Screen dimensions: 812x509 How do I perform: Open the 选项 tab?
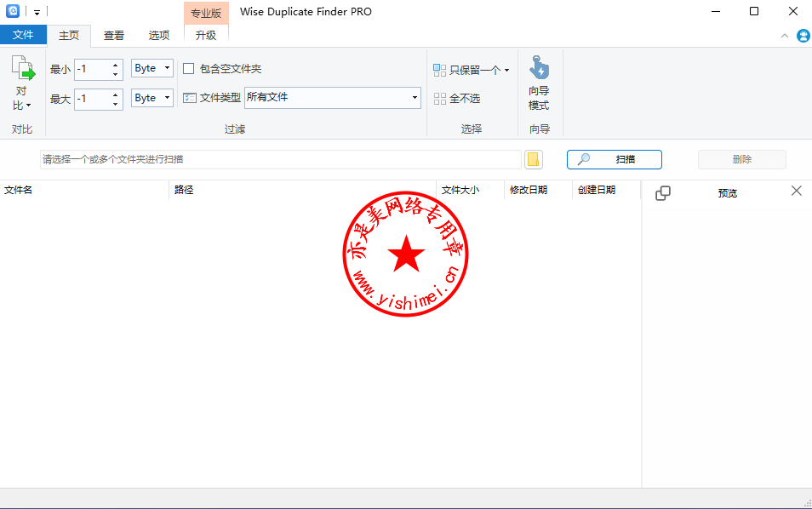click(159, 36)
